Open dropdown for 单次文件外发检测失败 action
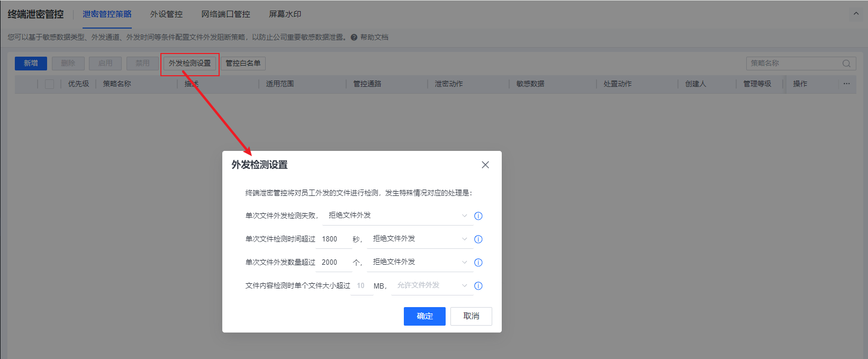Viewport: 868px width, 359px height. [397, 216]
